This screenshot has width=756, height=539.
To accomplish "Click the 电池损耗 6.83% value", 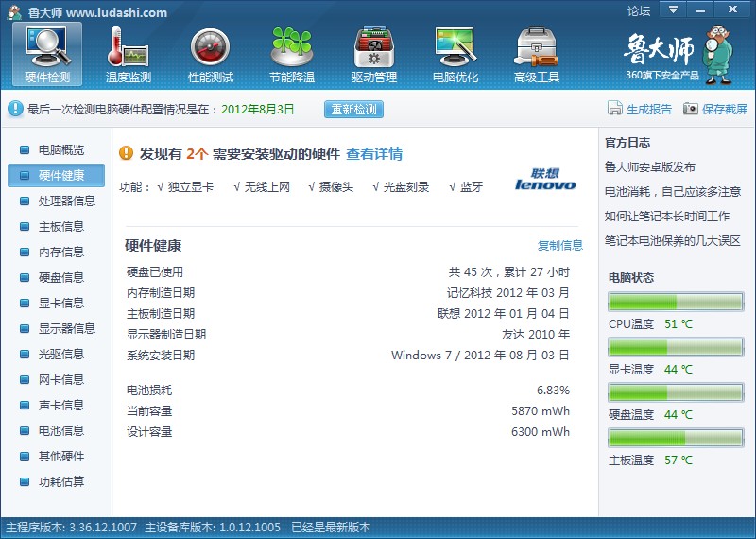I will coord(553,390).
